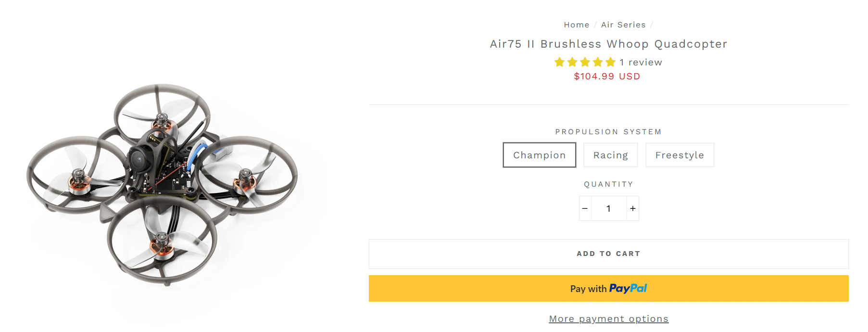The width and height of the screenshot is (868, 332).
Task: Go to the Home breadcrumb
Action: click(577, 25)
